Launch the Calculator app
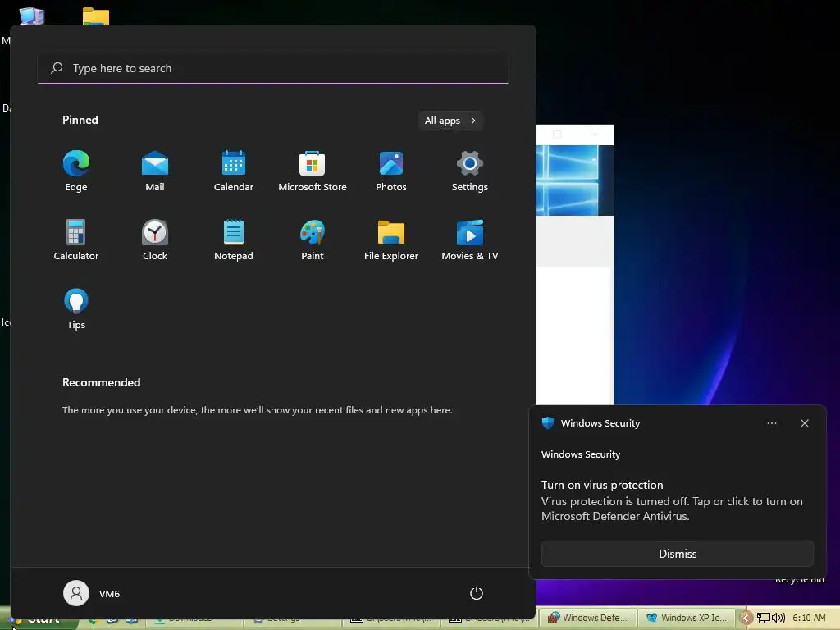Image resolution: width=840 pixels, height=630 pixels. point(76,240)
